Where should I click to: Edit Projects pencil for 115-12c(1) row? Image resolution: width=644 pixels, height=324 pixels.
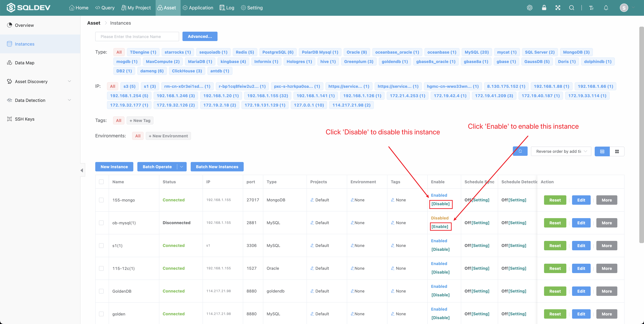[x=312, y=268]
